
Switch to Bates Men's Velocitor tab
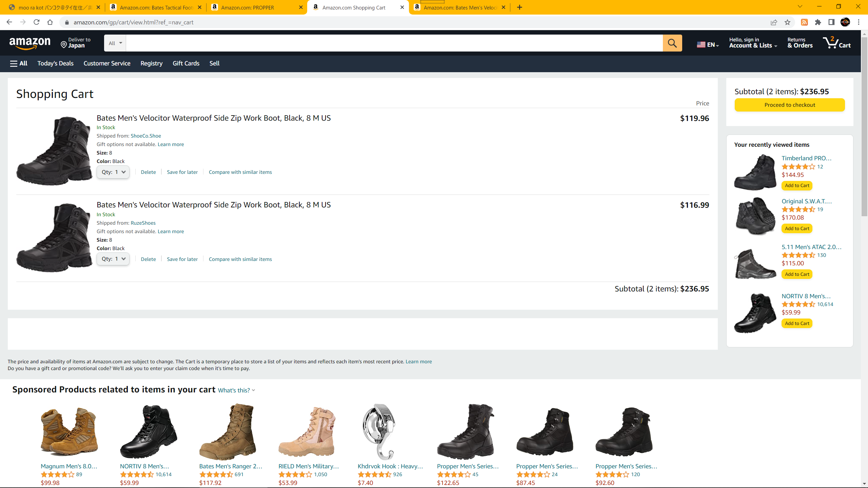tap(459, 7)
